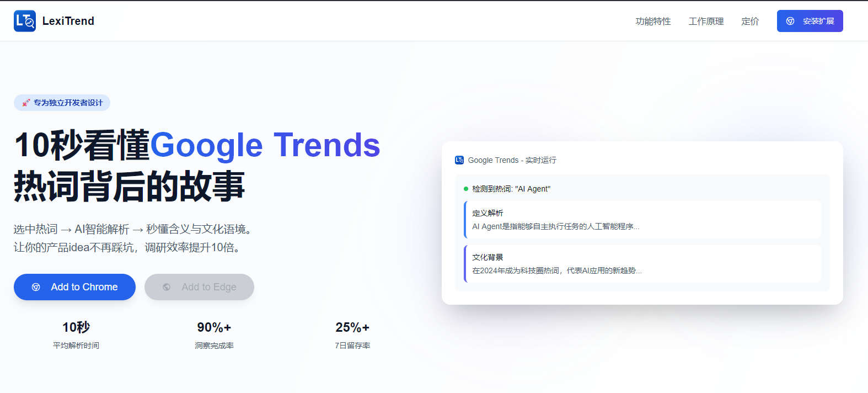Click the 7日留存率 label
868x393 pixels.
pyautogui.click(x=352, y=346)
